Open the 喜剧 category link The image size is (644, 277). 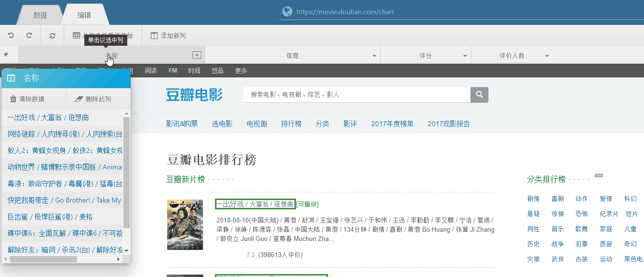tap(558, 199)
